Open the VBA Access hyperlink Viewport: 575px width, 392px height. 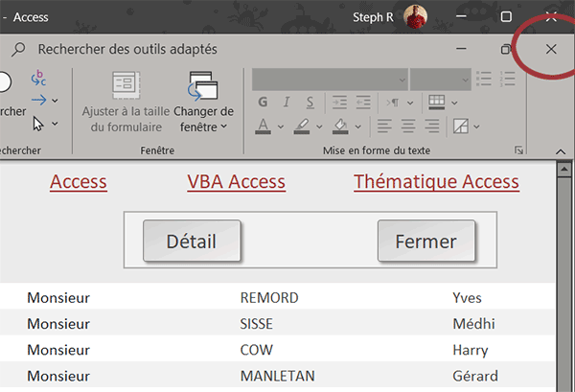pyautogui.click(x=236, y=181)
